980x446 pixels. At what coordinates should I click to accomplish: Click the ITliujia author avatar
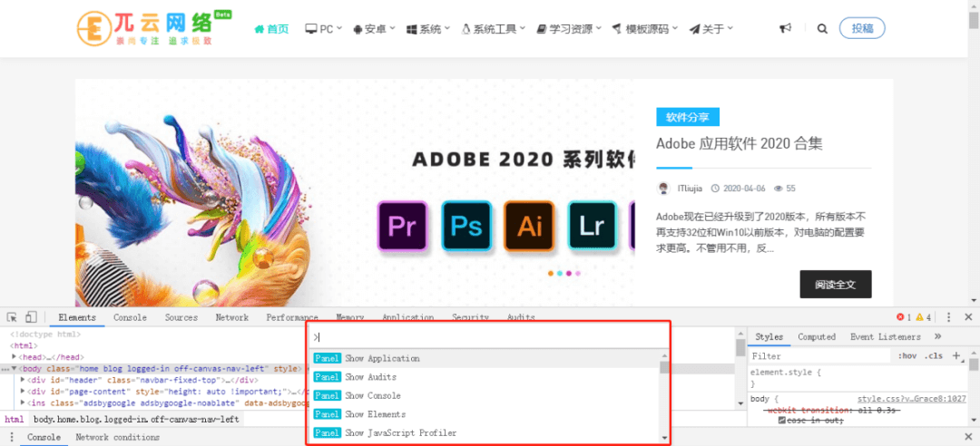click(x=664, y=188)
